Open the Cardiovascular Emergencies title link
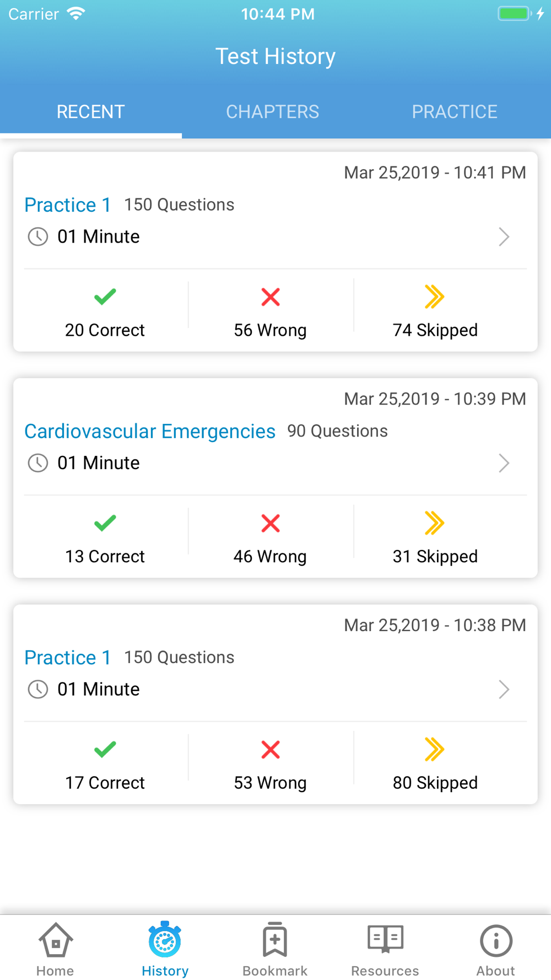Viewport: 551px width, 980px height. [x=150, y=431]
